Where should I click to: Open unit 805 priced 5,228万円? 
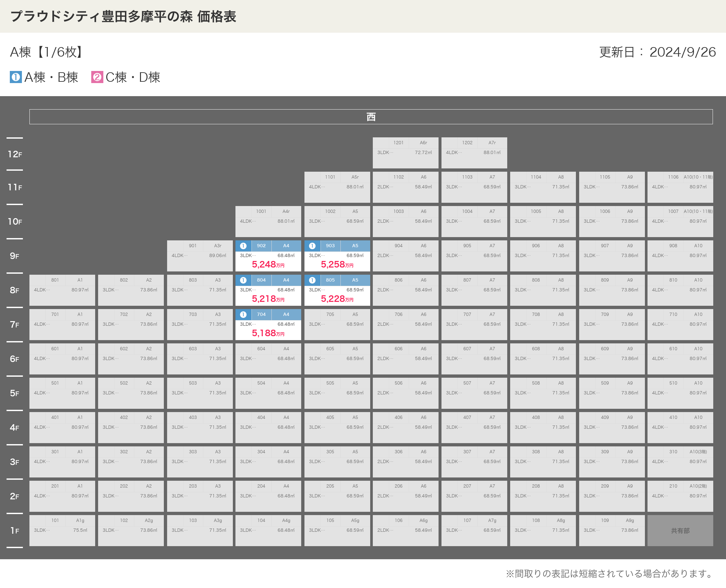(x=337, y=290)
